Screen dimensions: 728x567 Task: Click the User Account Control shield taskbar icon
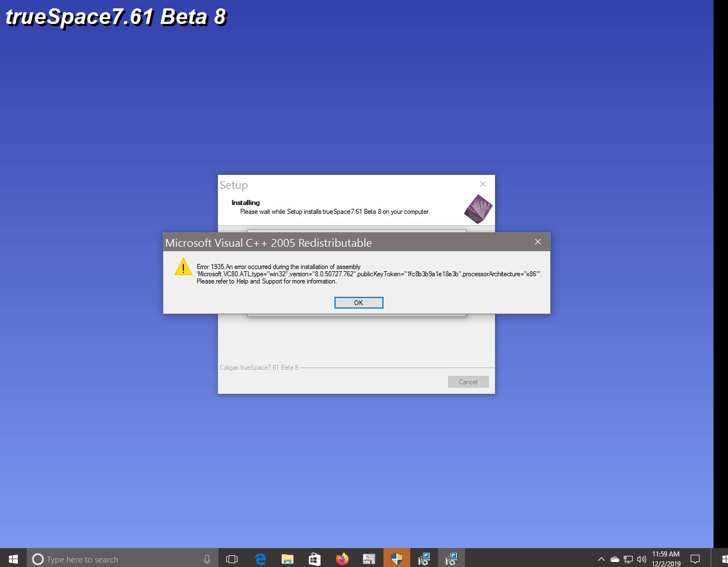[396, 559]
